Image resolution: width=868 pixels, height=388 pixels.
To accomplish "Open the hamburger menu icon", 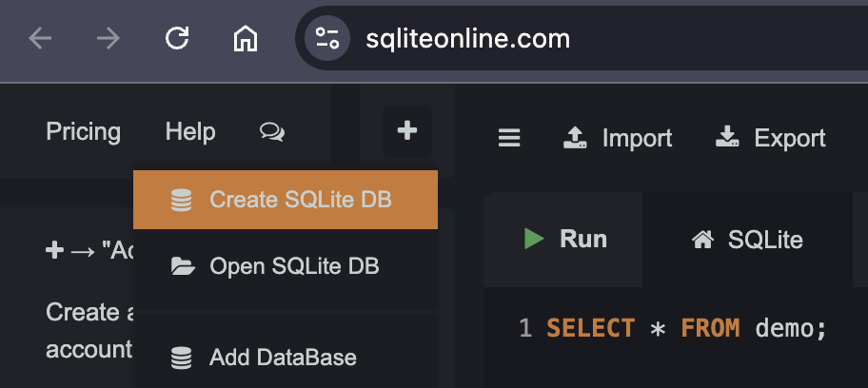I will coord(509,138).
